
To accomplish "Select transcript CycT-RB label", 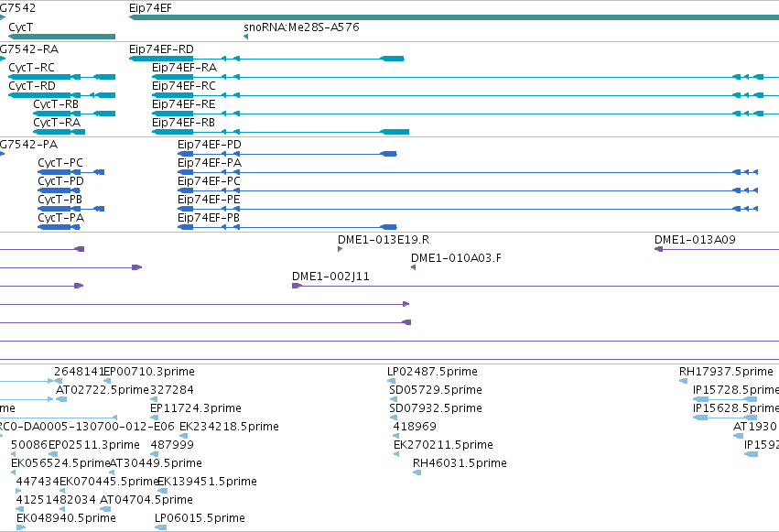I will point(56,104).
